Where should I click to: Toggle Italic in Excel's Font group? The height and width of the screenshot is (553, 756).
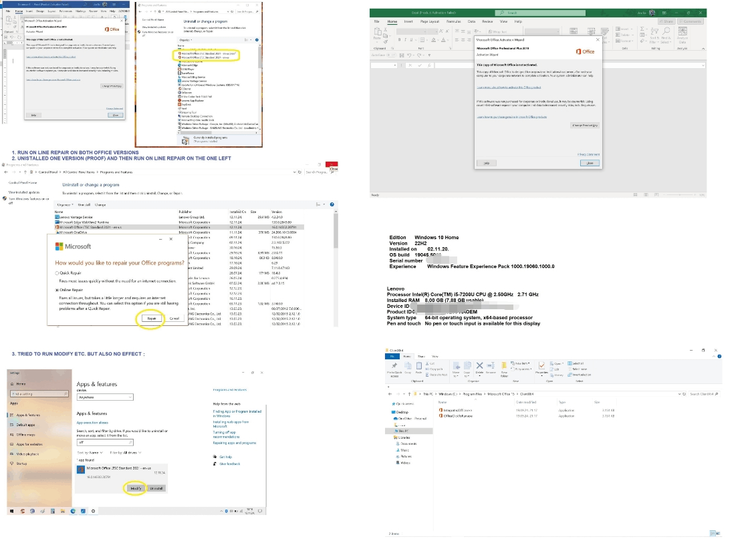point(405,40)
